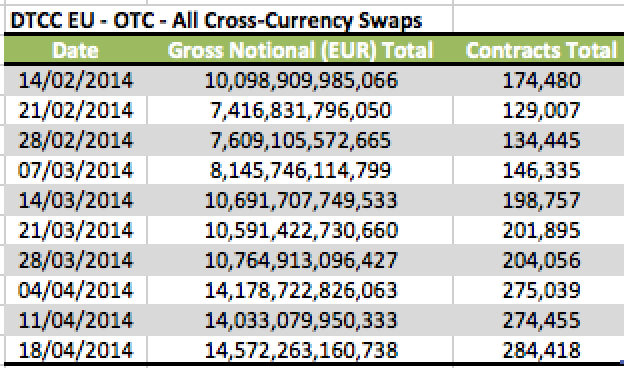
Task: Select notional cell 10,098,909,985,066
Action: [x=301, y=81]
